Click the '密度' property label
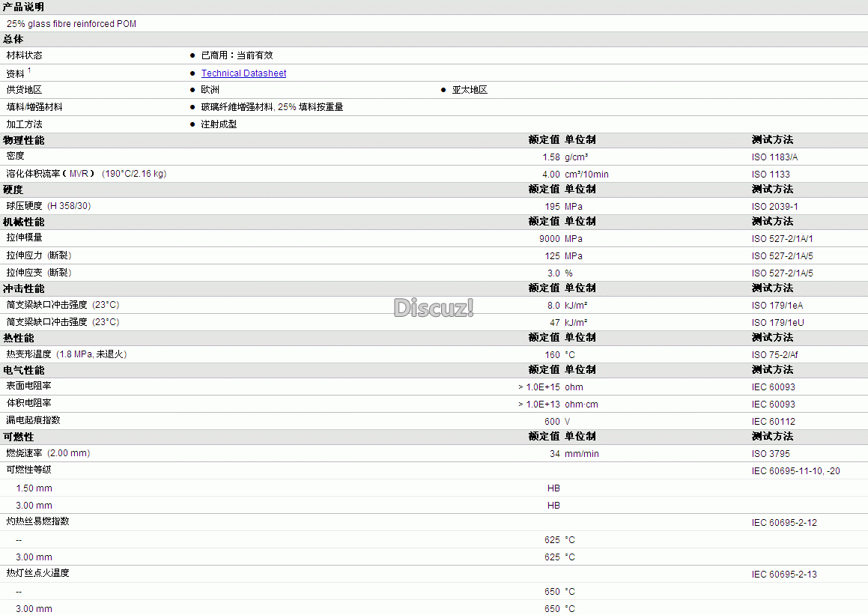 16,156
